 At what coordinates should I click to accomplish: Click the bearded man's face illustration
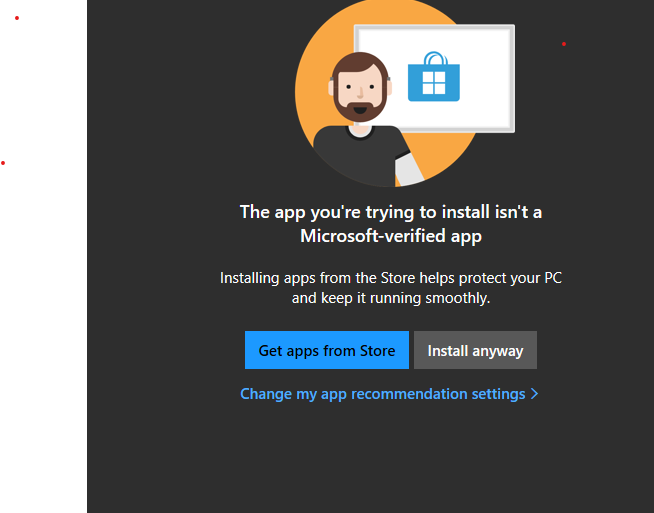(x=360, y=88)
